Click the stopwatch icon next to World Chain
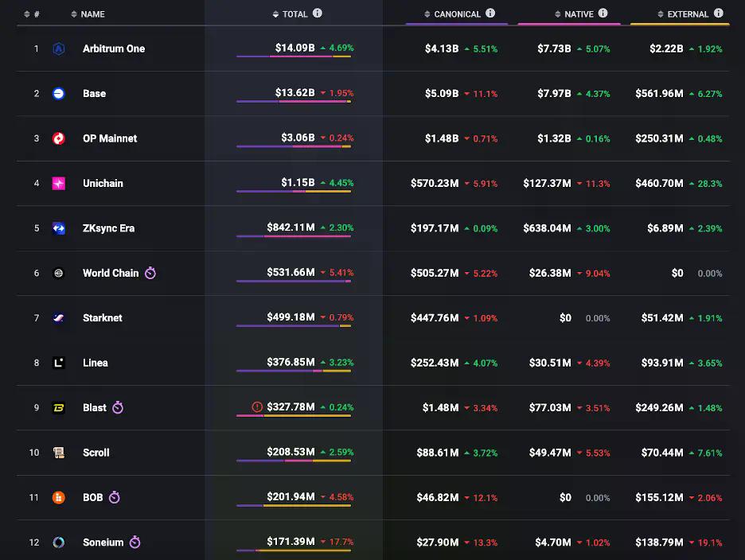This screenshot has width=745, height=560. tap(150, 273)
